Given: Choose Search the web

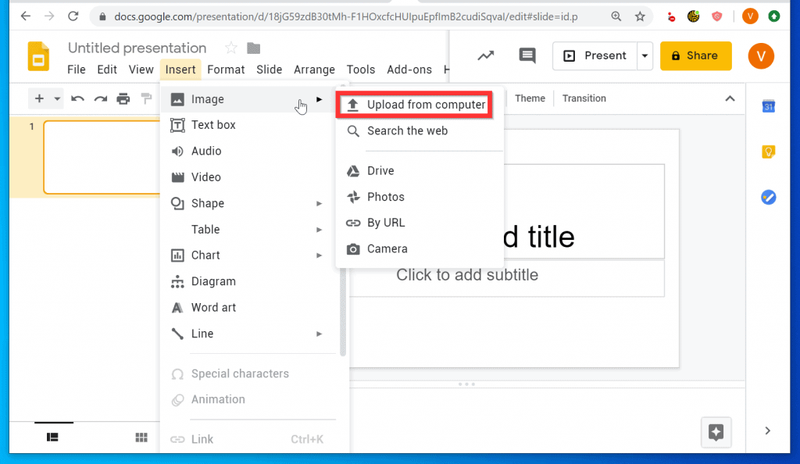Looking at the screenshot, I should 419,131.
